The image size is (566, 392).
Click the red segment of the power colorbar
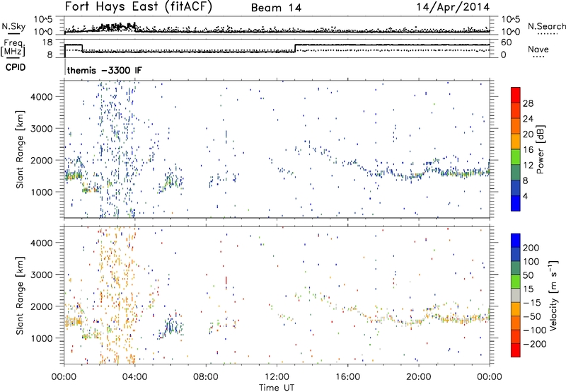(516, 95)
